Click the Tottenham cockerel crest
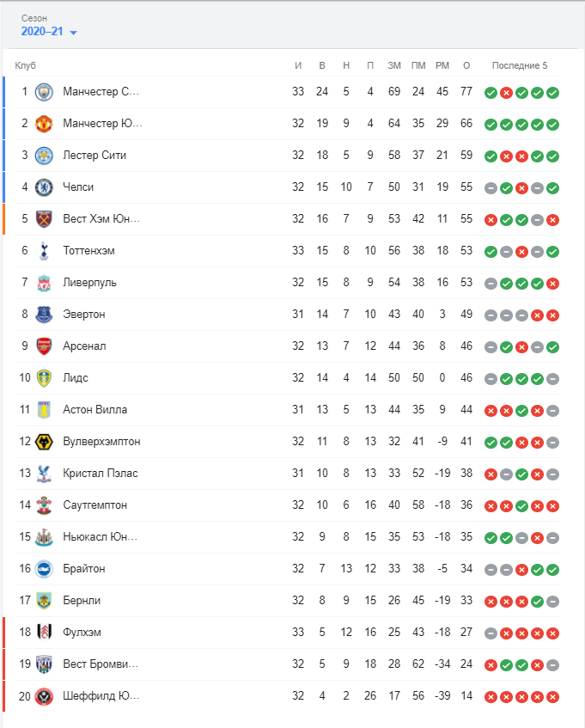585x728 pixels. (44, 251)
